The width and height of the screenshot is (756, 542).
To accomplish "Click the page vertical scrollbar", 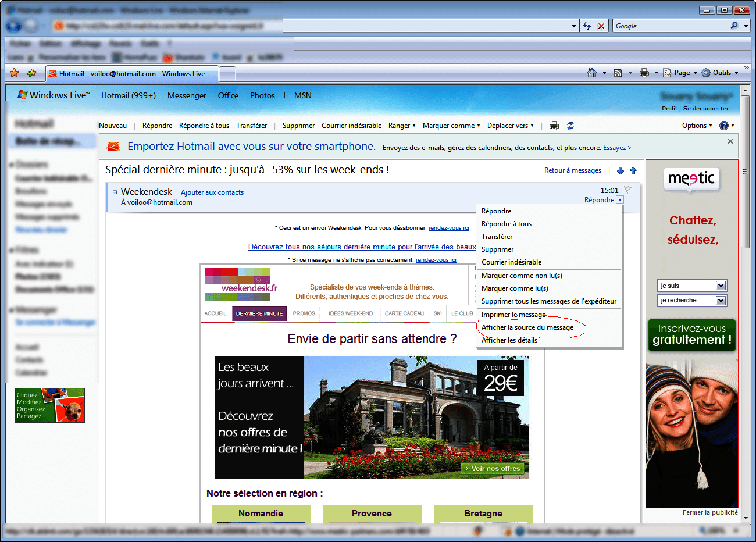I will click(746, 302).
